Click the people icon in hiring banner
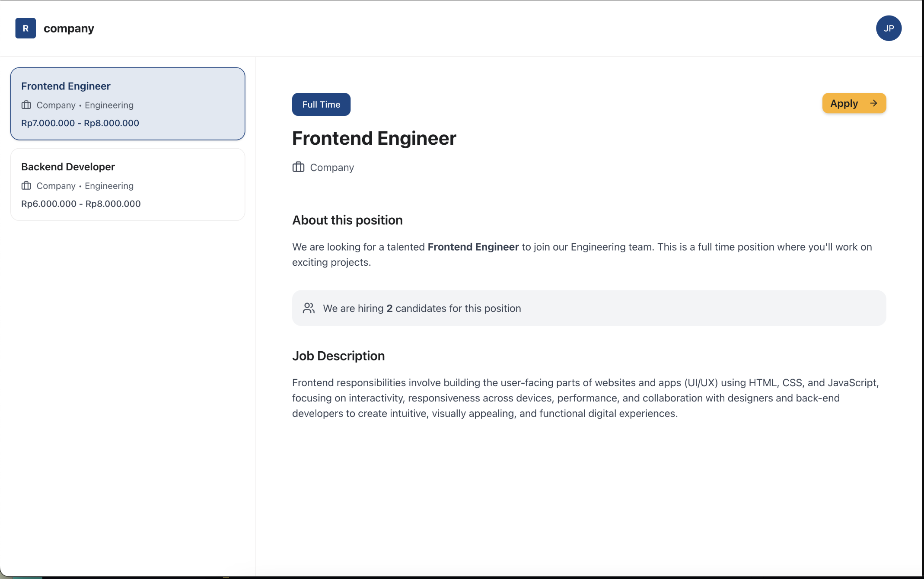Image resolution: width=924 pixels, height=579 pixels. [x=309, y=308]
